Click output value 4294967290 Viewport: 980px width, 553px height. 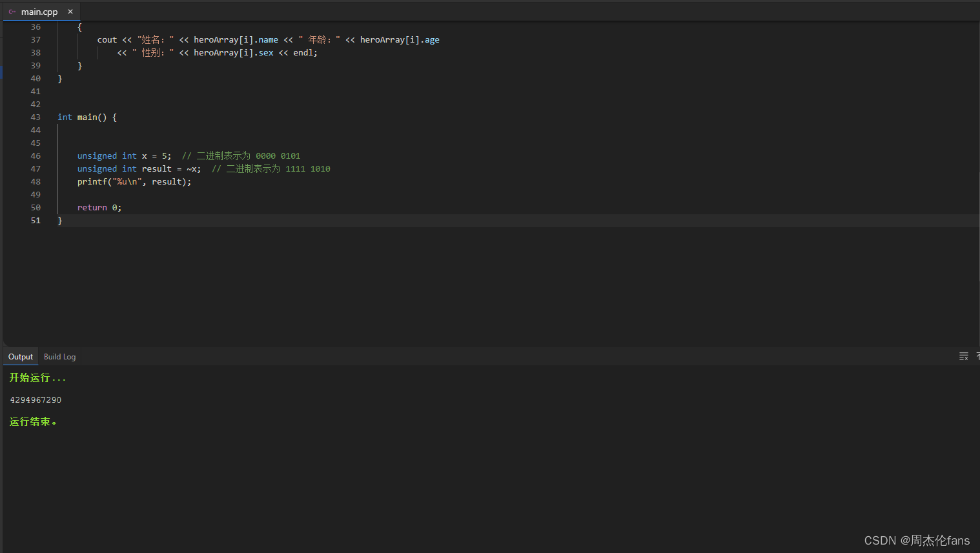(x=36, y=400)
